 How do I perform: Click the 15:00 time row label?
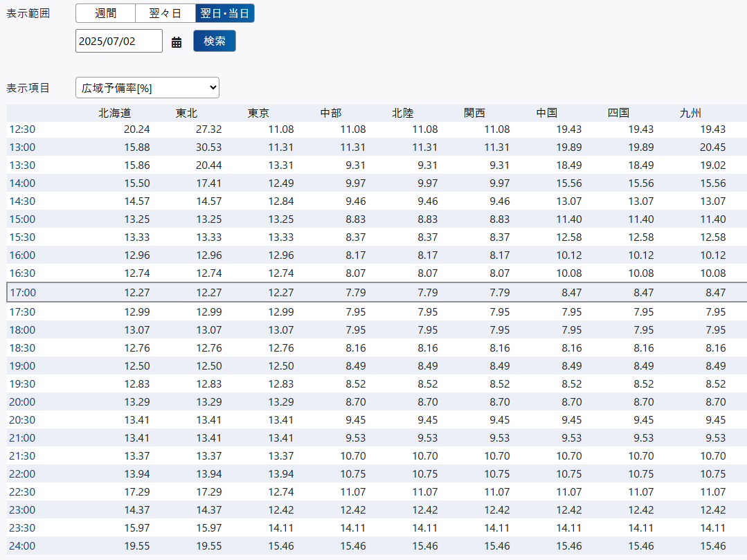(x=22, y=219)
